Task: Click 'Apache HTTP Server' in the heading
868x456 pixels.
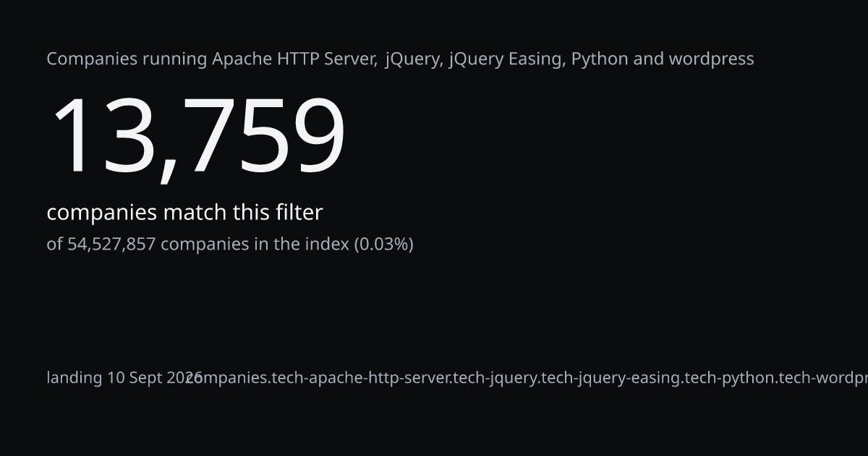Action: [x=294, y=59]
